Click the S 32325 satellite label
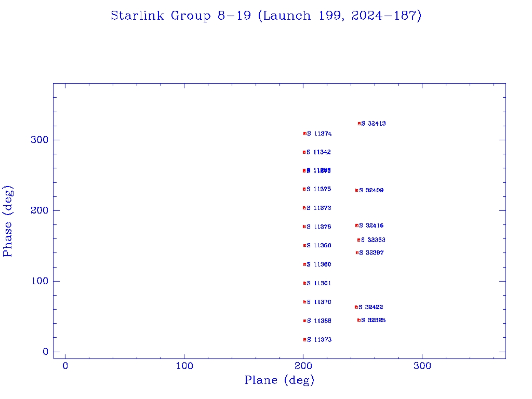Viewport: 532px width, 399px height. point(373,320)
